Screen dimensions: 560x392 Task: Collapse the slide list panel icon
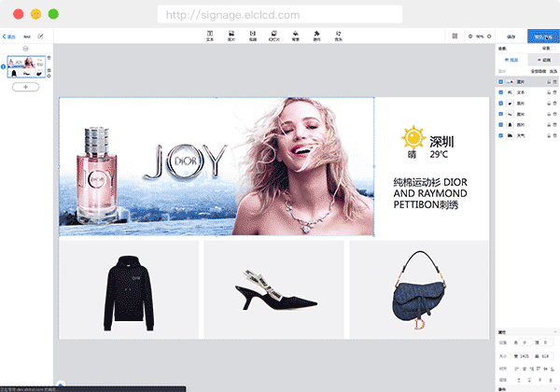pos(25,49)
